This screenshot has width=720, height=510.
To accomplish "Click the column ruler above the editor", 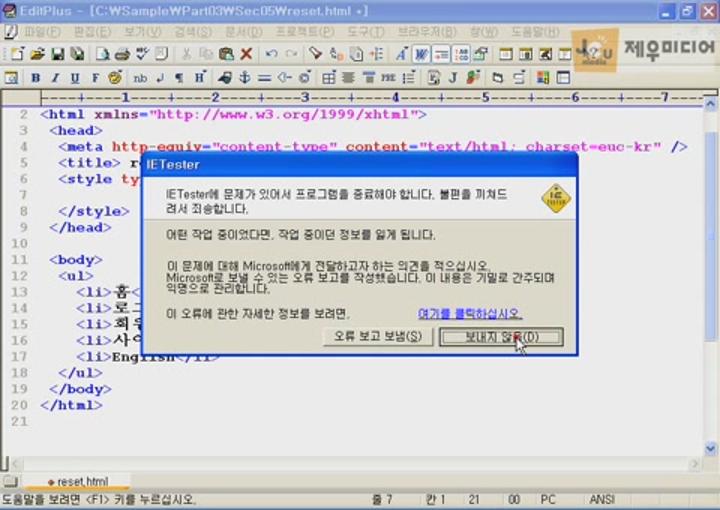I will click(x=372, y=97).
